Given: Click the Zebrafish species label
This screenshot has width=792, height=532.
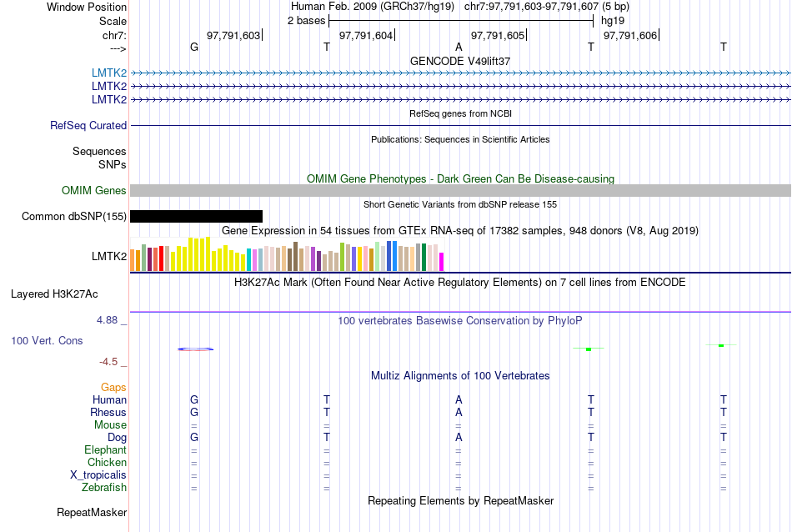Looking at the screenshot, I should [104, 488].
